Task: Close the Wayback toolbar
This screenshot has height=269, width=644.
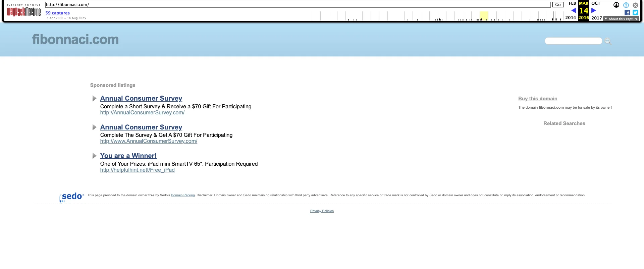Action: 635,5
